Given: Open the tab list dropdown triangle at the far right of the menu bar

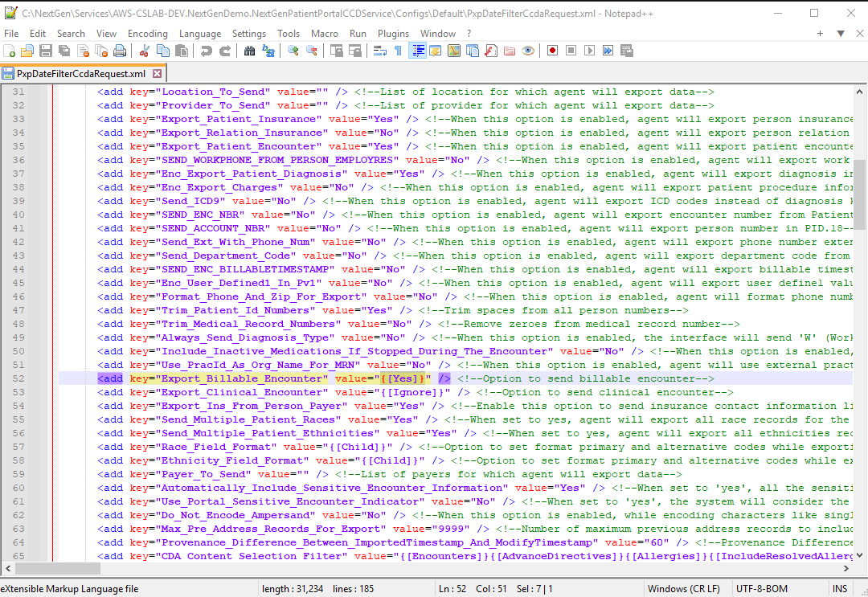Looking at the screenshot, I should [841, 34].
